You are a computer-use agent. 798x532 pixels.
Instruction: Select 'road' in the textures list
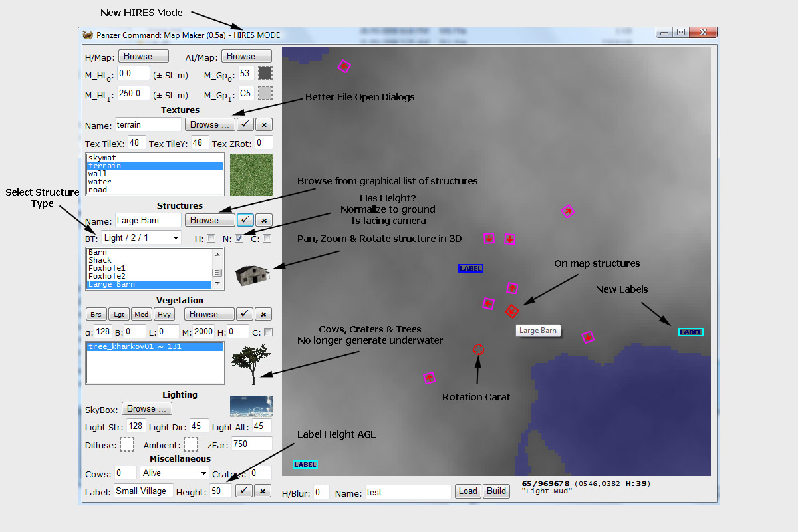pos(155,190)
